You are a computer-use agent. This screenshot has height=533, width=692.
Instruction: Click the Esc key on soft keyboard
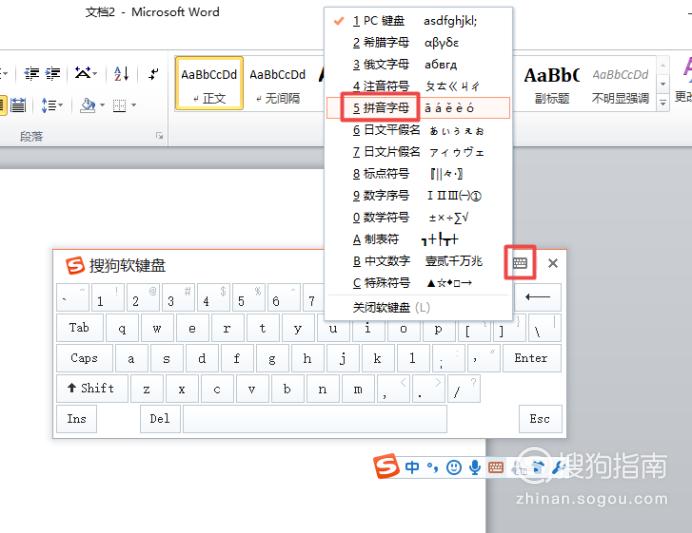coord(540,419)
